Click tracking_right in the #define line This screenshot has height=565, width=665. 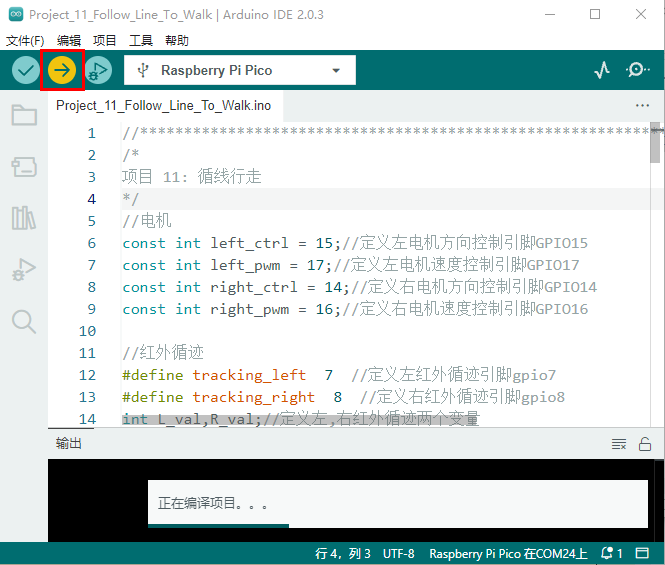pyautogui.click(x=254, y=397)
